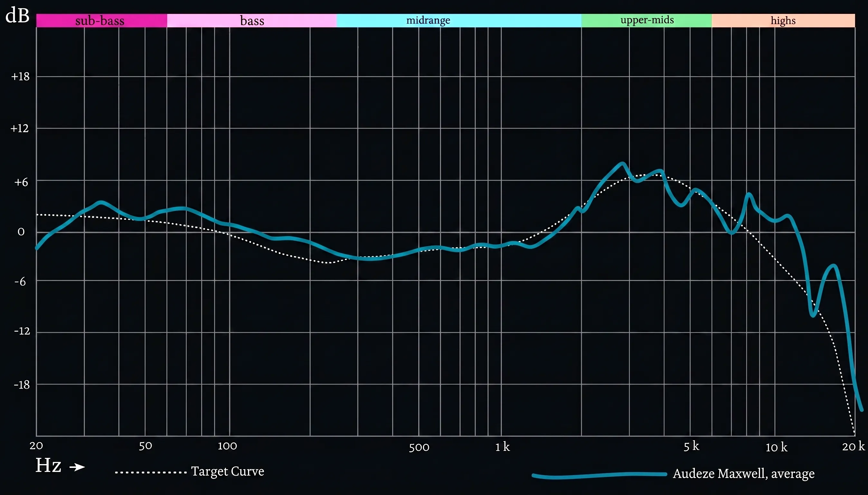Click the arrow next to Hz
Image resolution: width=868 pixels, height=495 pixels.
77,467
